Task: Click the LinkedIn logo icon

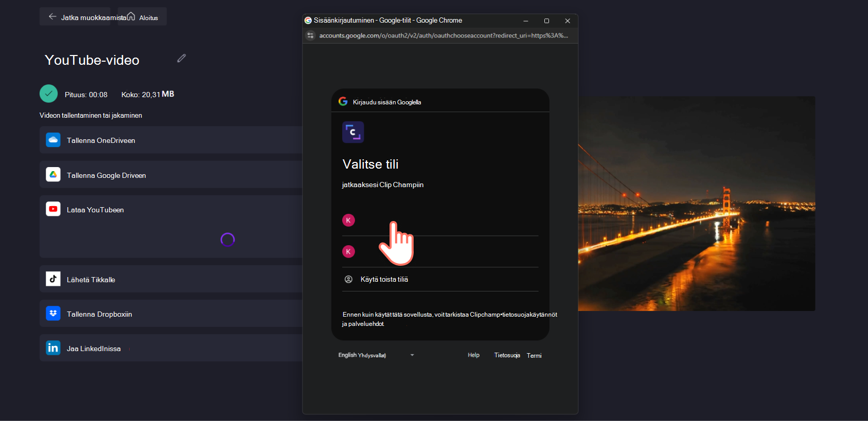Action: click(53, 348)
